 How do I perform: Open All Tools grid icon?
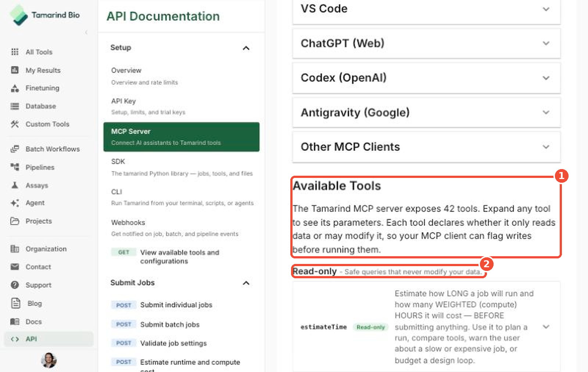pyautogui.click(x=15, y=52)
